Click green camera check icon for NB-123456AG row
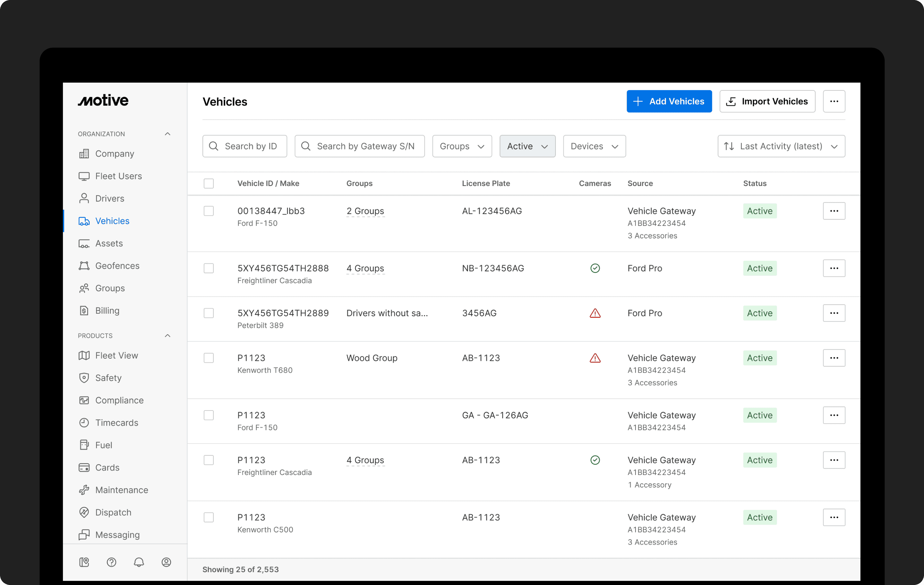This screenshot has height=585, width=924. [x=595, y=268]
